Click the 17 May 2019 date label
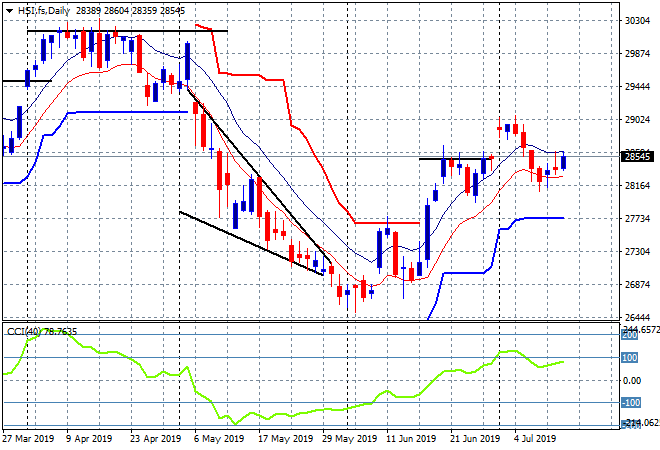 (285, 439)
